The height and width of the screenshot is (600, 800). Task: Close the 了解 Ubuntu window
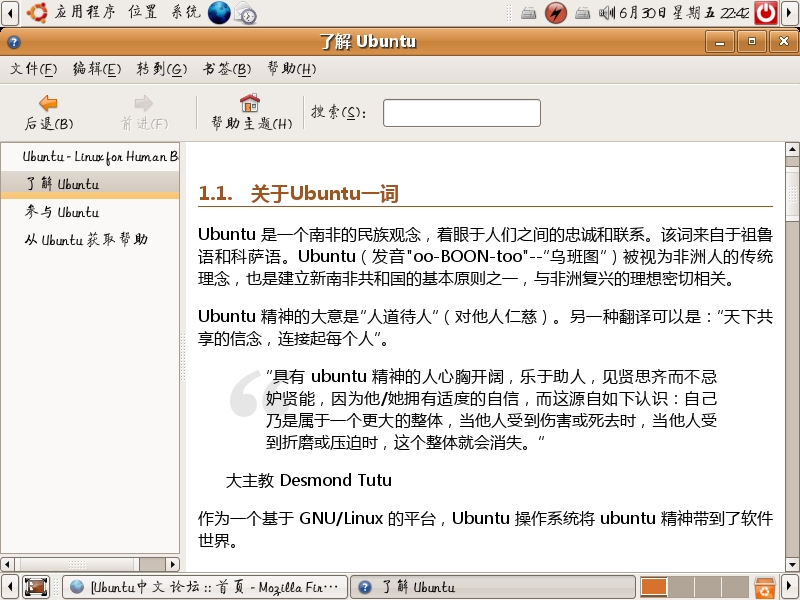click(784, 42)
